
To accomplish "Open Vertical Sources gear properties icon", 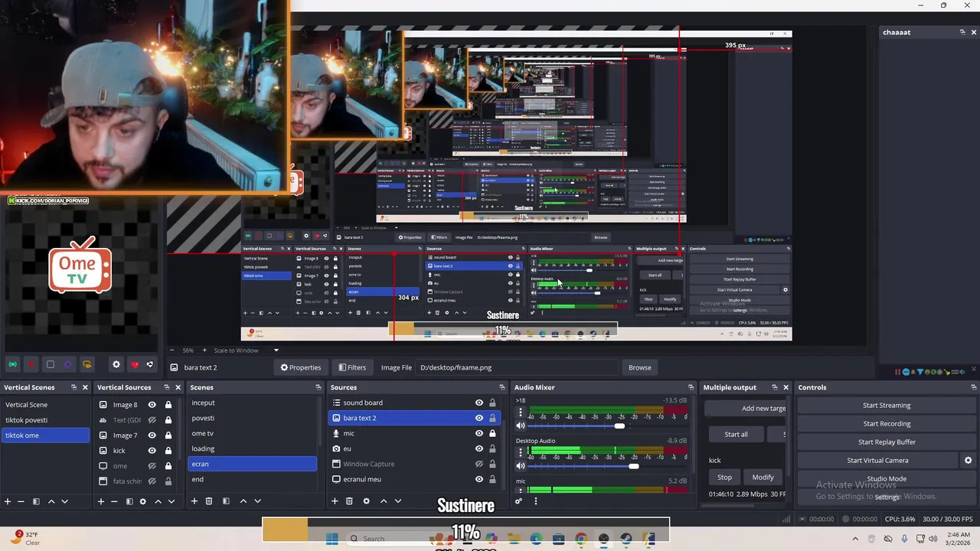I will click(x=142, y=501).
